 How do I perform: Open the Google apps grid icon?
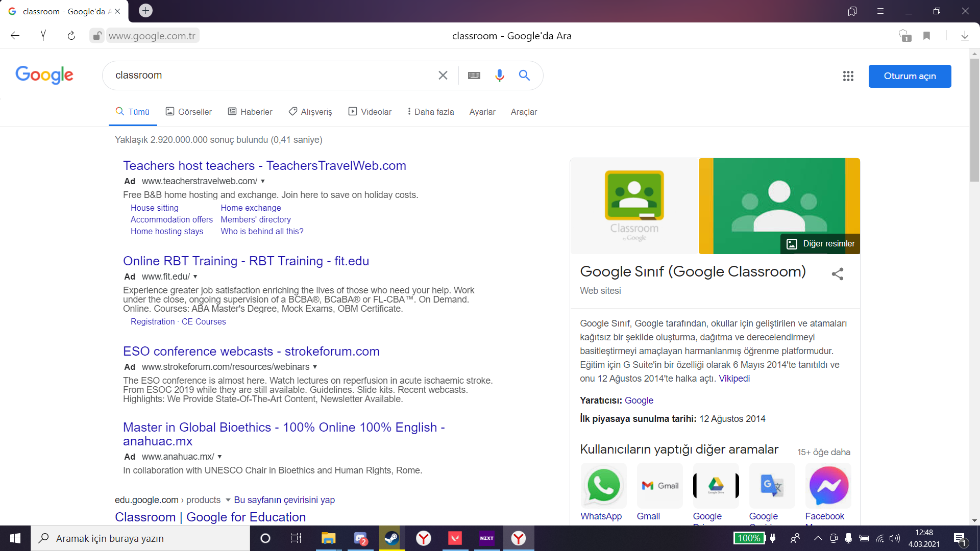(x=848, y=76)
